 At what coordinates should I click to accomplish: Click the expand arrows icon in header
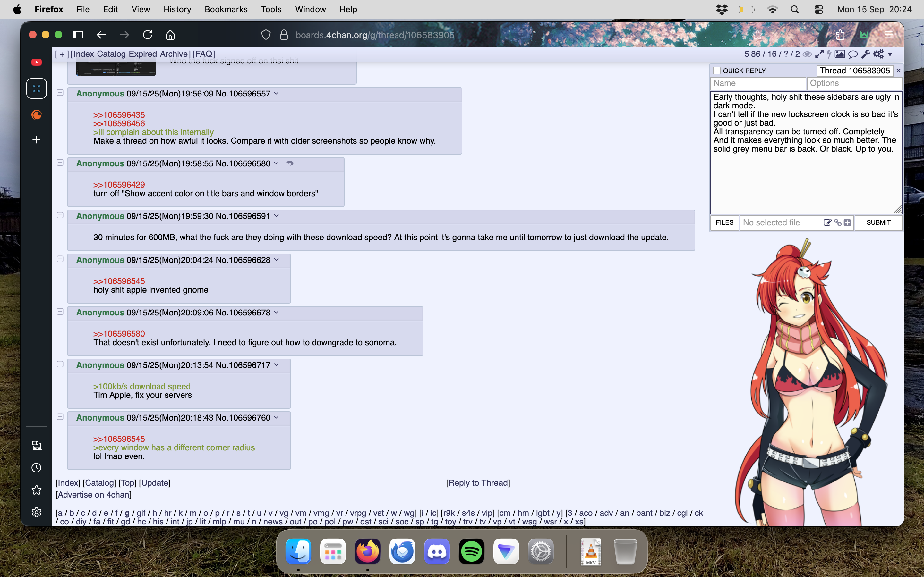pyautogui.click(x=819, y=54)
